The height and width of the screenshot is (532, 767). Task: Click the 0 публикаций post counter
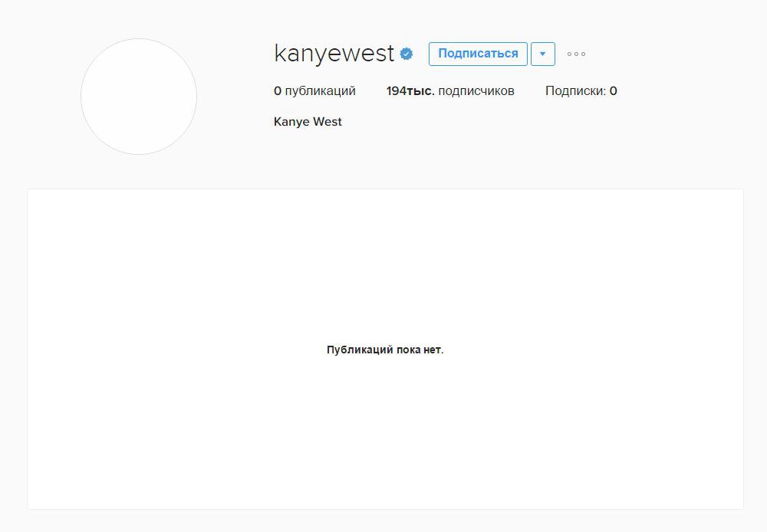(314, 91)
